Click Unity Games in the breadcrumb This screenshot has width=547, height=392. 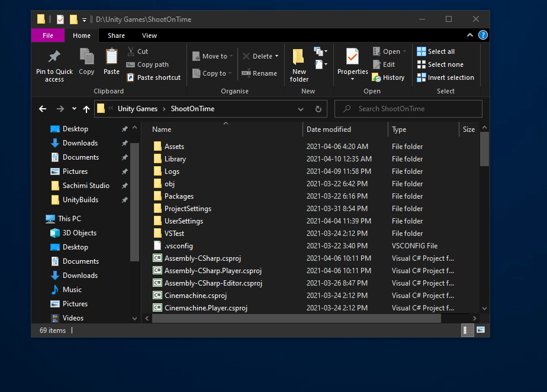tap(137, 109)
